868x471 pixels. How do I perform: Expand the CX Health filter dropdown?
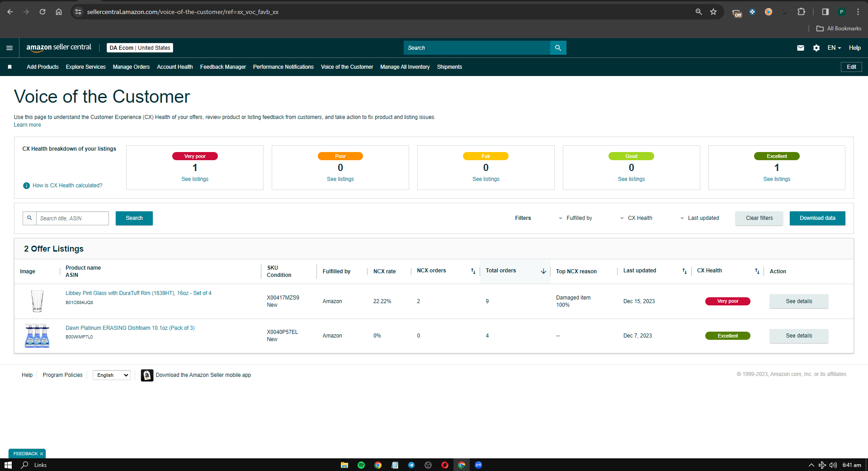pos(636,218)
